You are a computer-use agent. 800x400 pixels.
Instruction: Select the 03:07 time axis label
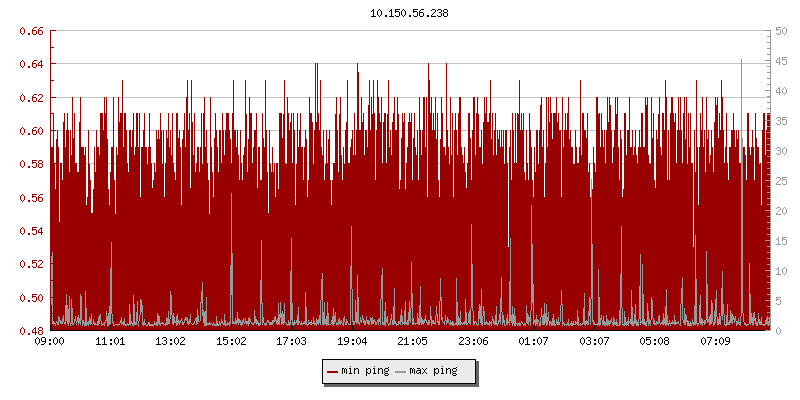click(x=594, y=342)
